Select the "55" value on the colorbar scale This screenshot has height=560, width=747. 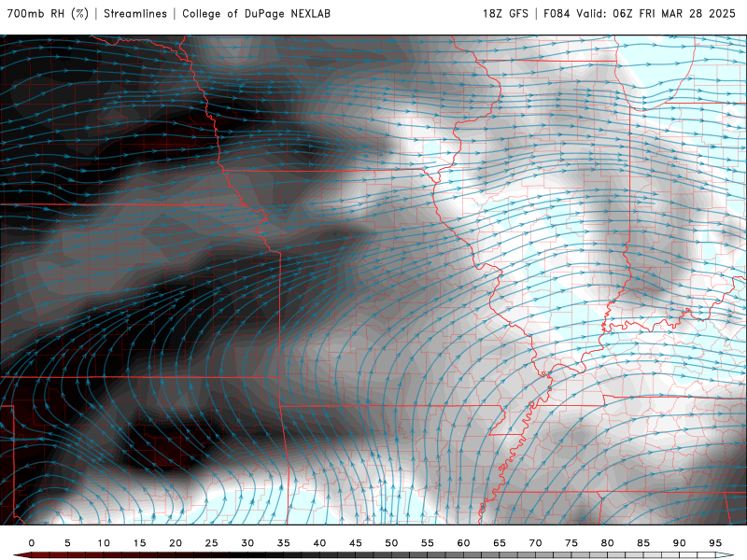tap(428, 543)
